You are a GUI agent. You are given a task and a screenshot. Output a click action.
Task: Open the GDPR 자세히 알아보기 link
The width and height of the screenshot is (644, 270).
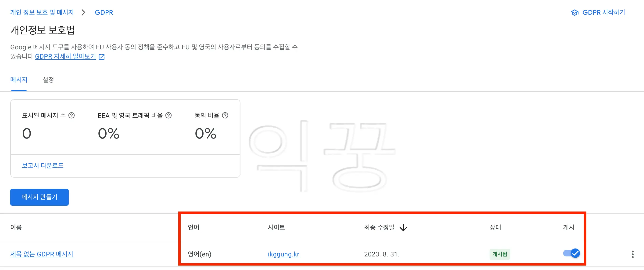click(x=65, y=57)
